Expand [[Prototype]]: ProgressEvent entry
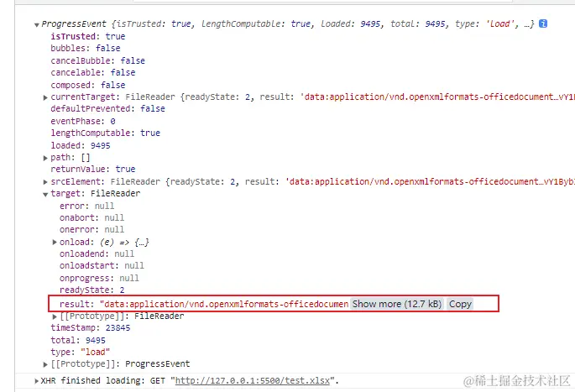The height and width of the screenshot is (392, 575). [45, 364]
